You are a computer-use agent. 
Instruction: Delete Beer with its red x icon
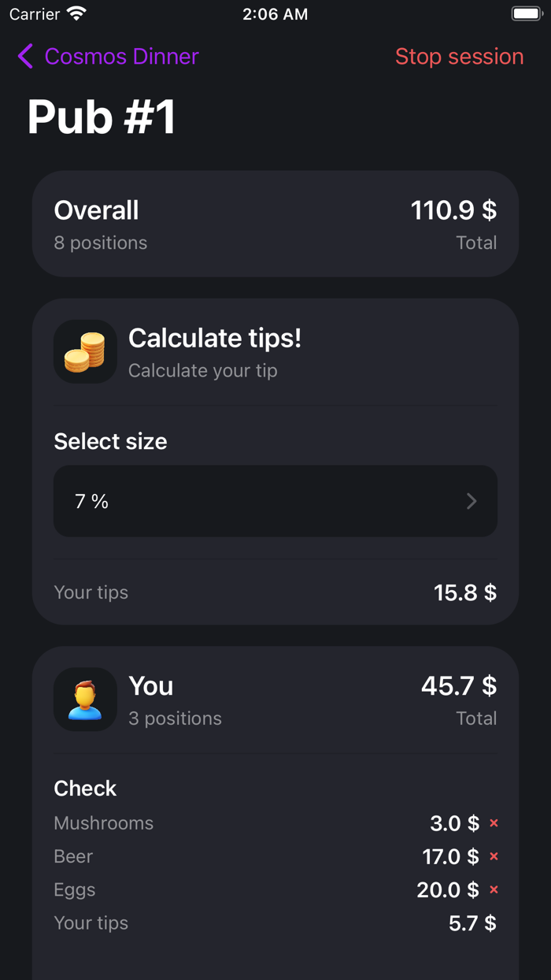(494, 856)
